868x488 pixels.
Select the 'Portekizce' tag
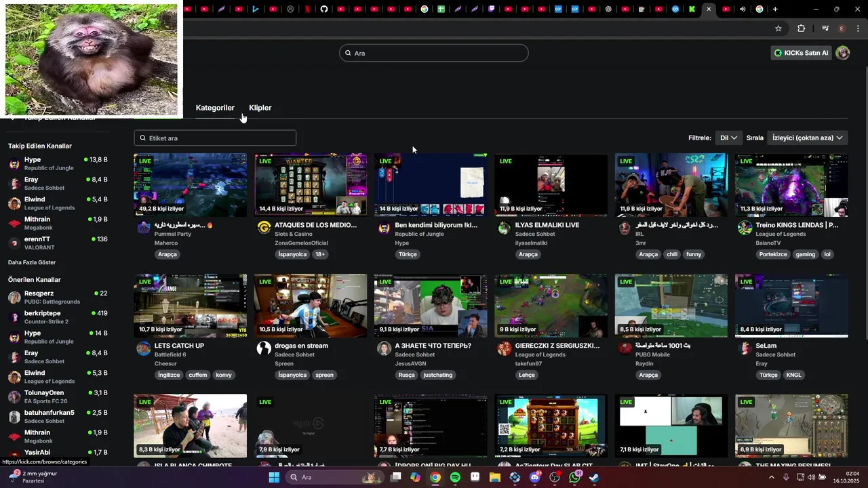(x=773, y=254)
